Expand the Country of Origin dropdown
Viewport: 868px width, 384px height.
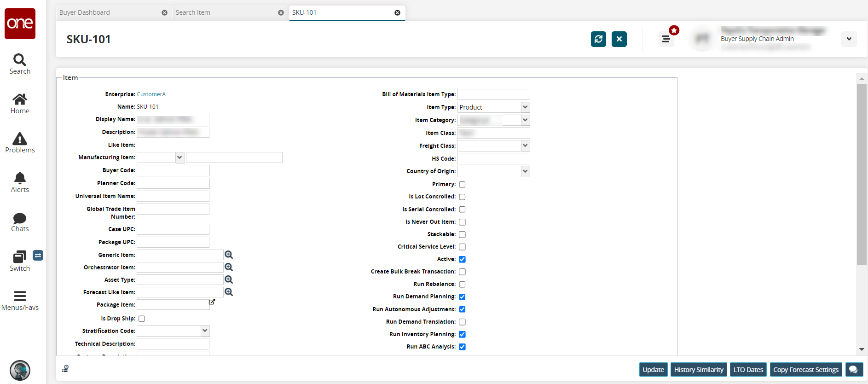525,171
